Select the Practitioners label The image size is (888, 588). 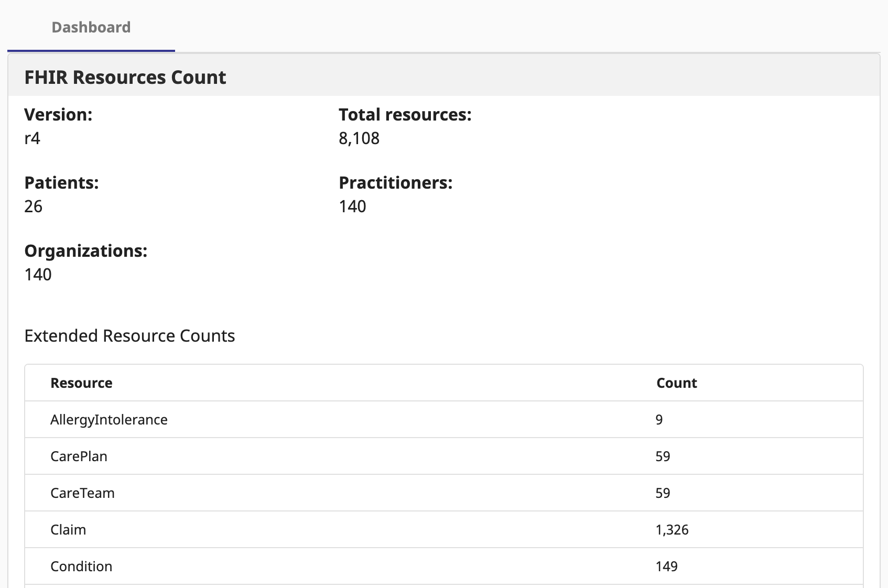coord(395,182)
